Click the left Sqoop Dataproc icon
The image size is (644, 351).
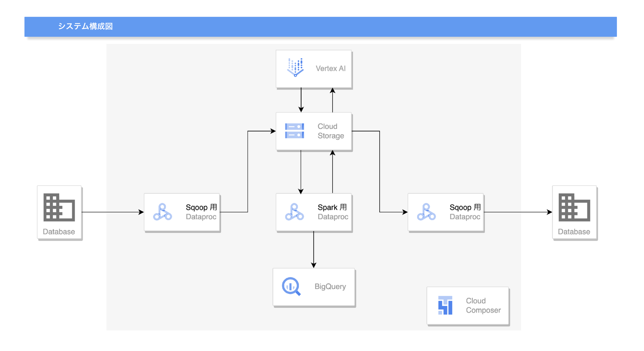click(x=163, y=212)
